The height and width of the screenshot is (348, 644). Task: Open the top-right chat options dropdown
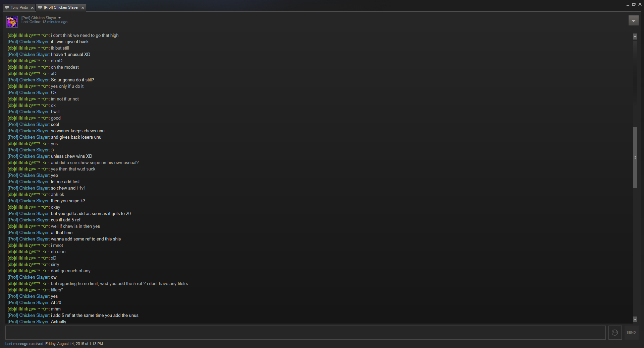click(633, 21)
